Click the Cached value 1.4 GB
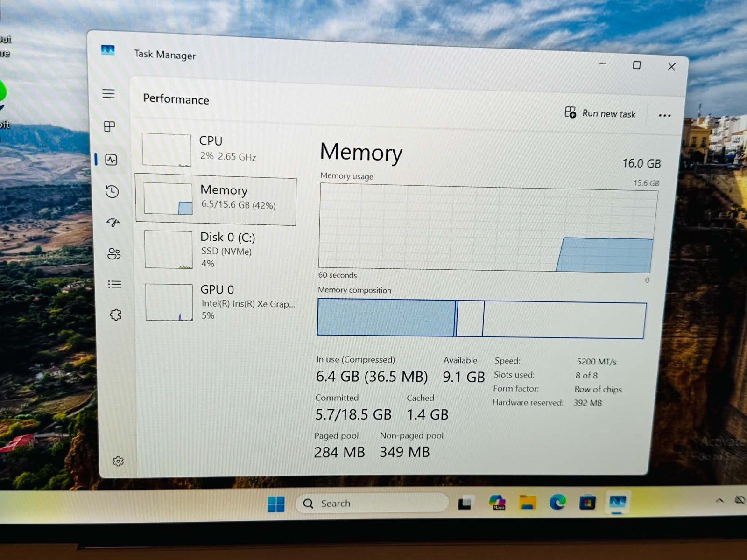 tap(427, 414)
